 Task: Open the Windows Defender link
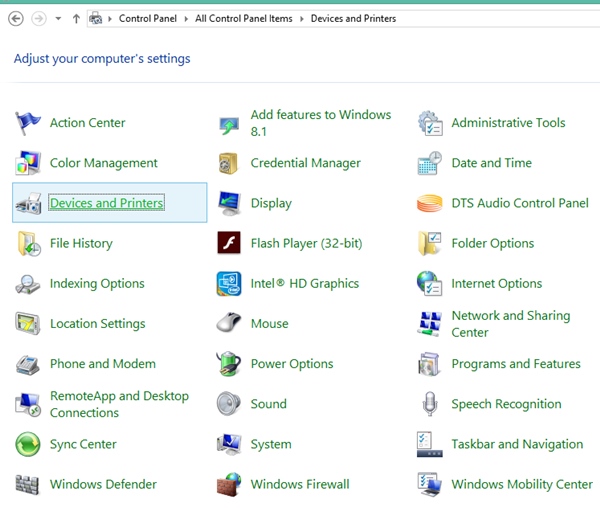point(103,485)
